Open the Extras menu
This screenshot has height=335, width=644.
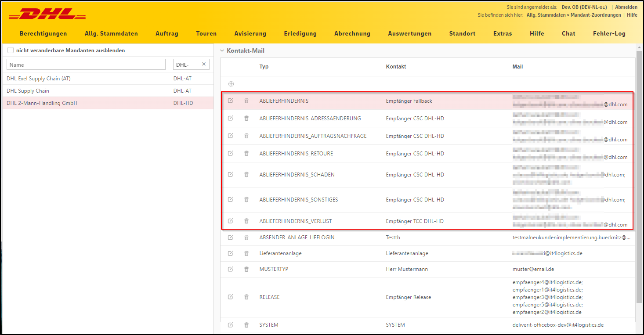click(x=503, y=33)
